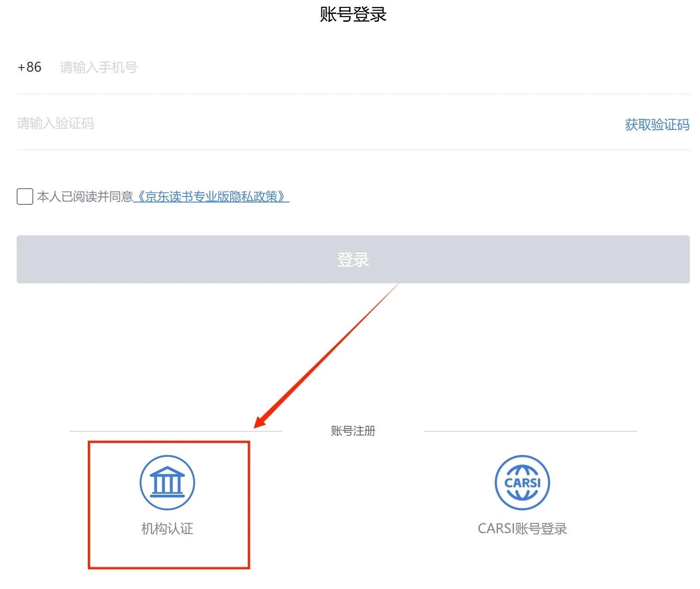
Task: Click the 本人已阅读并同意 checkbox label text
Action: click(x=85, y=196)
